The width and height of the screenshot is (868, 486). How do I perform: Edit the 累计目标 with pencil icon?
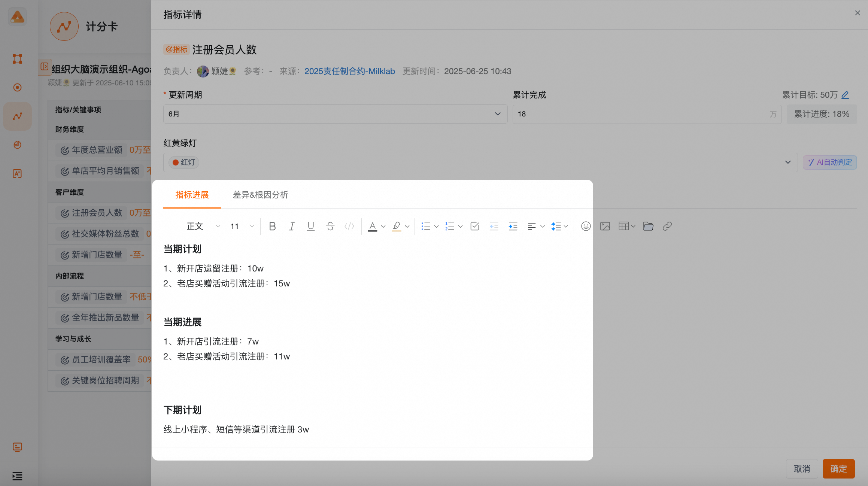tap(845, 95)
